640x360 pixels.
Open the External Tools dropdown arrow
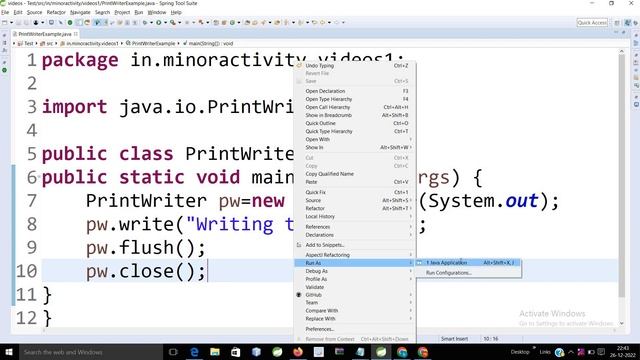coord(180,22)
